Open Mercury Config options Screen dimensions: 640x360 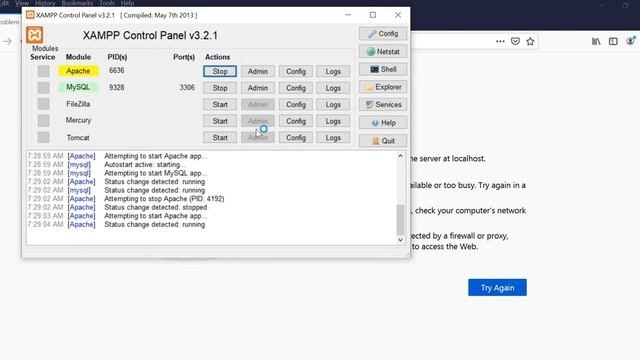pos(296,121)
